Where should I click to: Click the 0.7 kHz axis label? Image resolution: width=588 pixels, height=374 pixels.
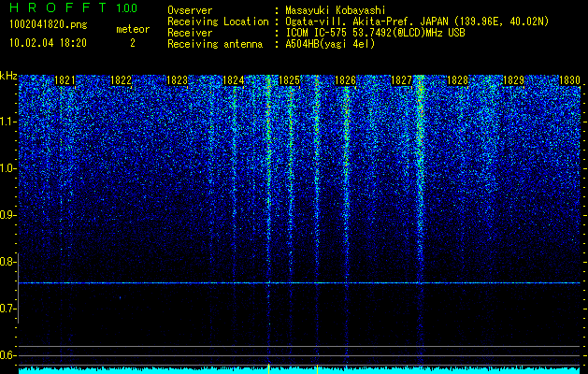8,309
